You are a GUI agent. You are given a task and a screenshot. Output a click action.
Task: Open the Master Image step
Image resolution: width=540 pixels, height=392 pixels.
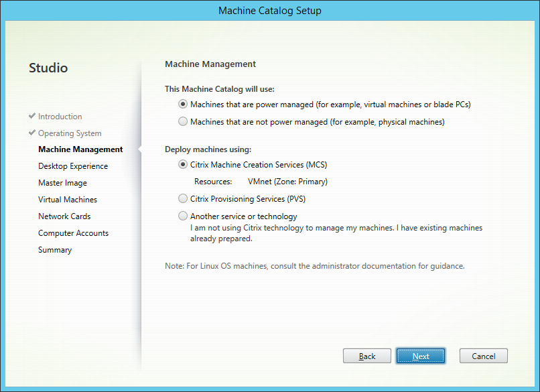62,183
